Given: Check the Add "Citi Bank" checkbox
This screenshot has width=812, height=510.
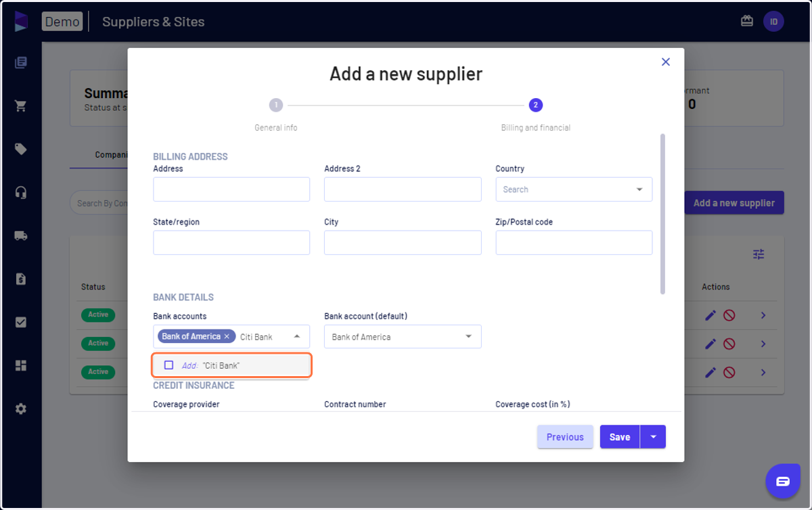Looking at the screenshot, I should pyautogui.click(x=169, y=365).
